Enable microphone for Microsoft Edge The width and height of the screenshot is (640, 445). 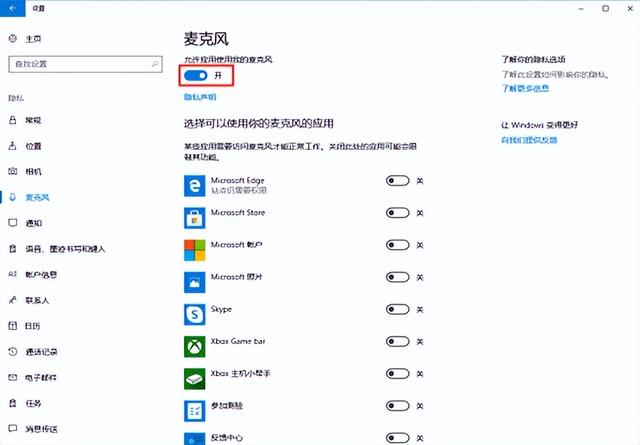[x=398, y=180]
